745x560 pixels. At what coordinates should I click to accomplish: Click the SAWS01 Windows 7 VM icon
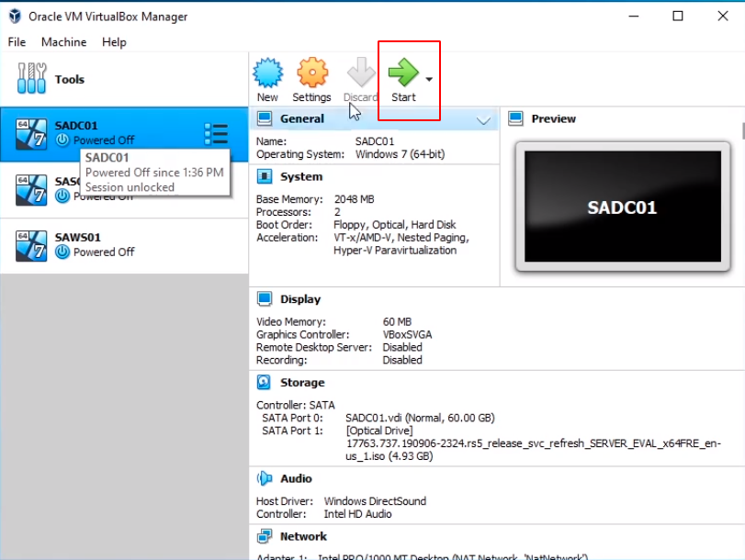point(31,245)
